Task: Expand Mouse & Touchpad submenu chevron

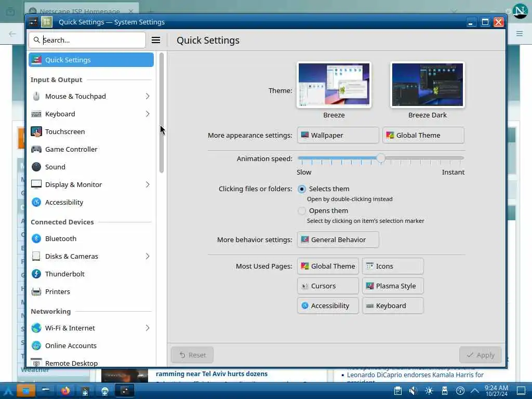Action: point(148,96)
